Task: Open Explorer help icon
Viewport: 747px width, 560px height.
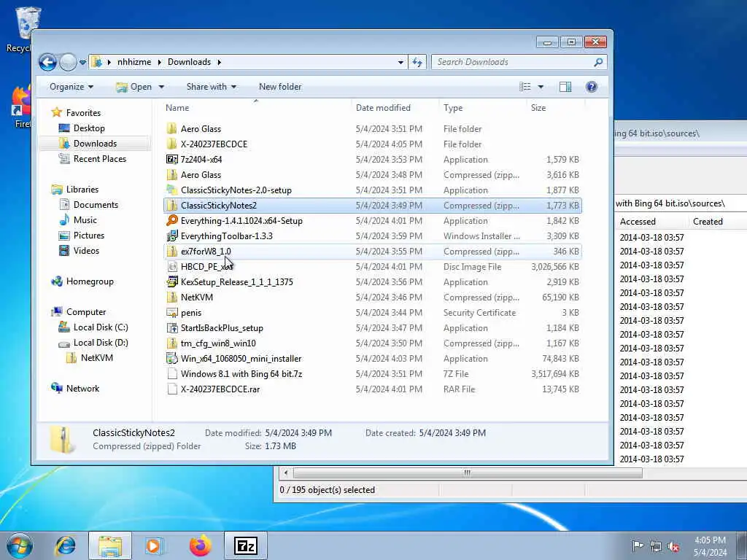Action: pos(592,87)
